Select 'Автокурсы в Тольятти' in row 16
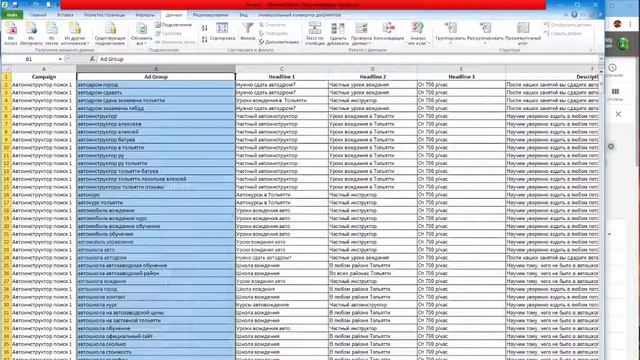The width and height of the screenshot is (640, 360). pyautogui.click(x=282, y=195)
